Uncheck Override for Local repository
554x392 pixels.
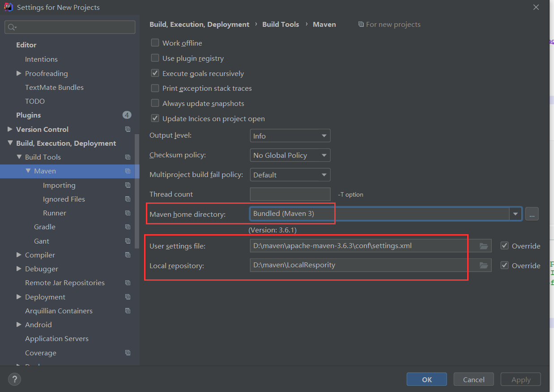pos(505,265)
